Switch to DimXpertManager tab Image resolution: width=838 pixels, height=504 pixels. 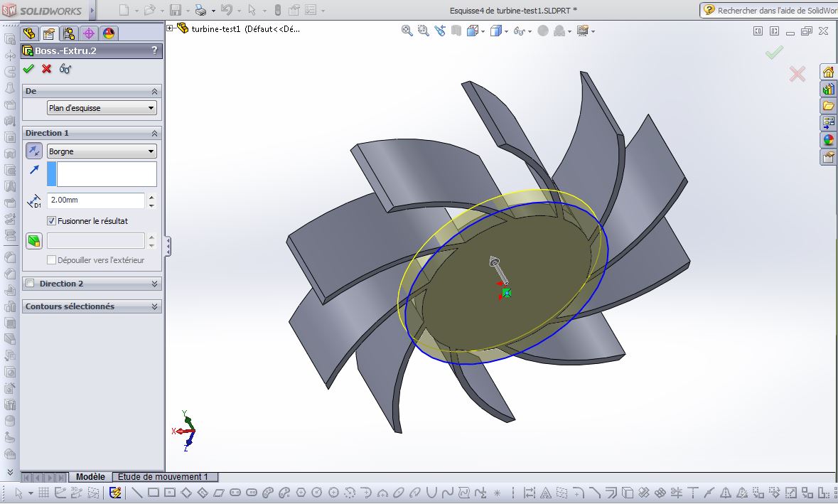(x=89, y=33)
